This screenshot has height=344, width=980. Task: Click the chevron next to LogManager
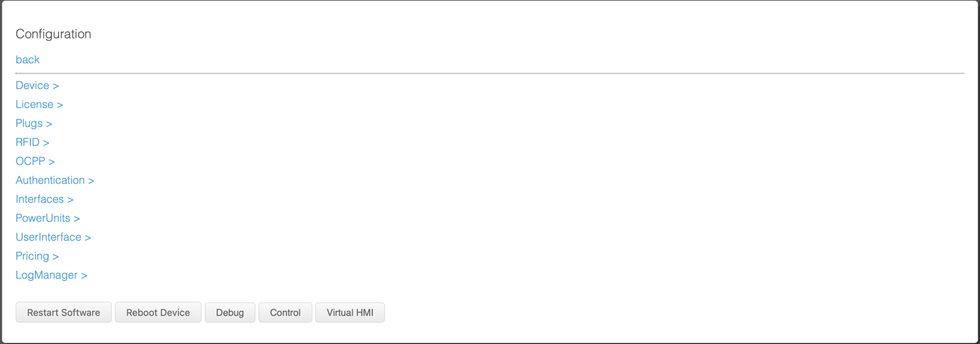[84, 276]
